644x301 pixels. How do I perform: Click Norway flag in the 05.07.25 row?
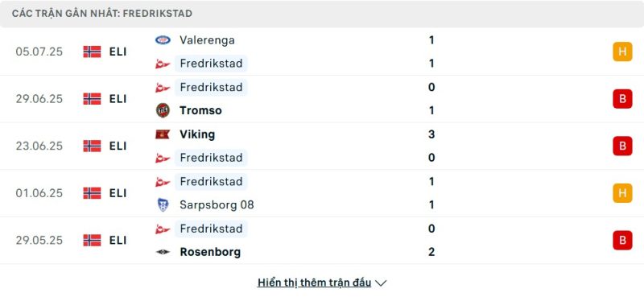point(92,52)
